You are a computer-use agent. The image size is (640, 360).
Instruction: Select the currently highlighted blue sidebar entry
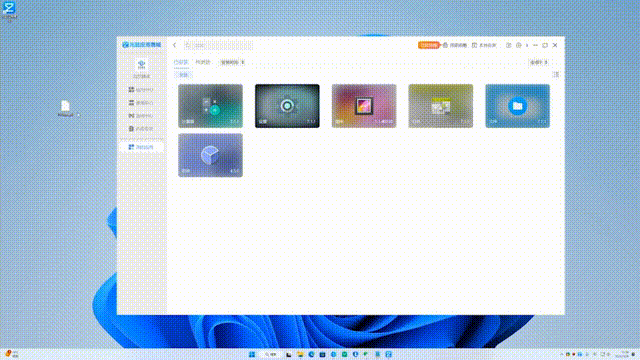pyautogui.click(x=142, y=147)
